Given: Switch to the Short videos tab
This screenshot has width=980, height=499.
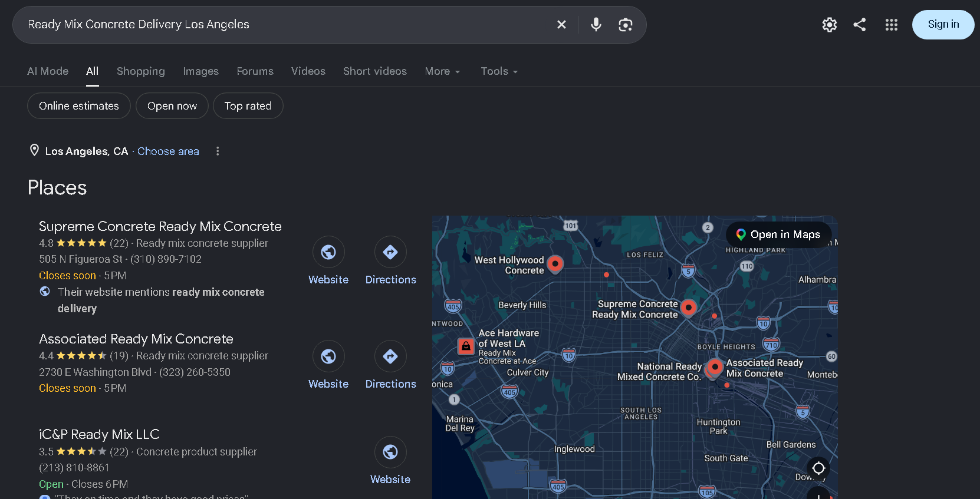Looking at the screenshot, I should coord(375,71).
